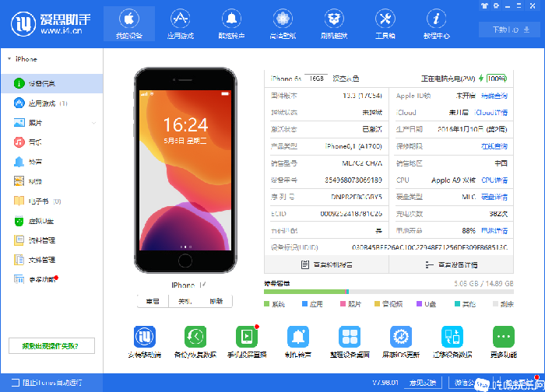Click the Install Mobile Client icon
545x392 pixels.
pyautogui.click(x=145, y=337)
